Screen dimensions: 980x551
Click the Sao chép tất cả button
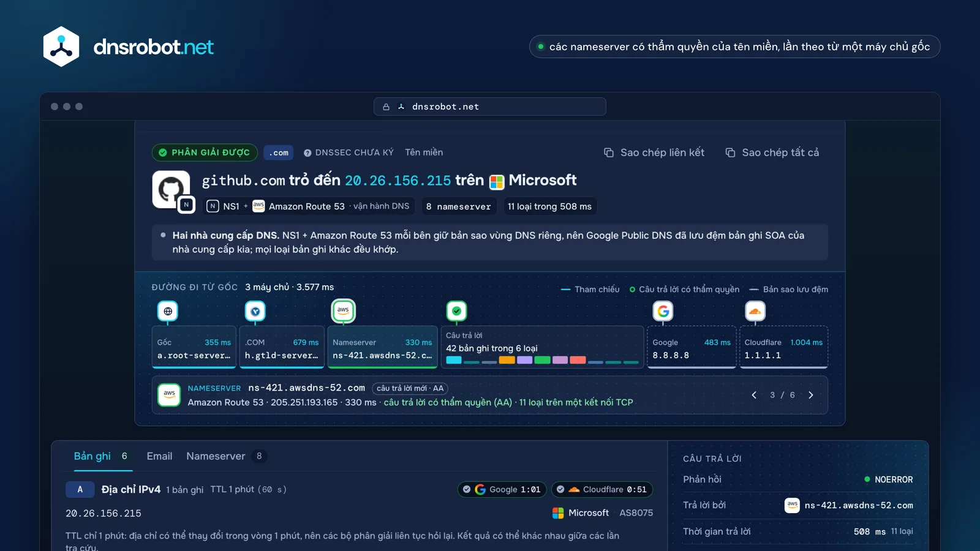(x=772, y=152)
